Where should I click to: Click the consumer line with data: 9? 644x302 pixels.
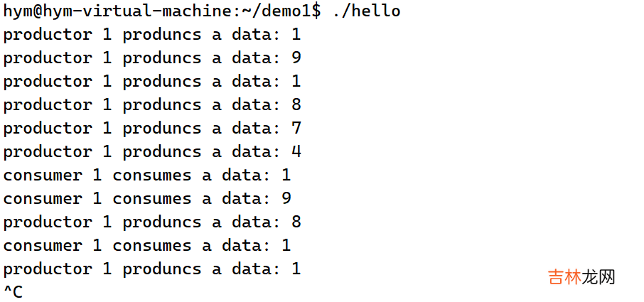[x=147, y=199]
